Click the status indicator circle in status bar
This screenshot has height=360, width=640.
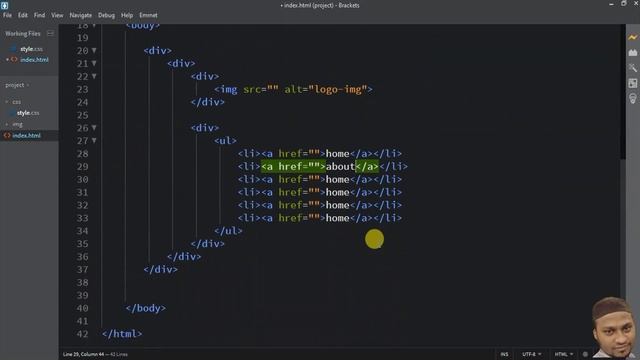pos(585,354)
